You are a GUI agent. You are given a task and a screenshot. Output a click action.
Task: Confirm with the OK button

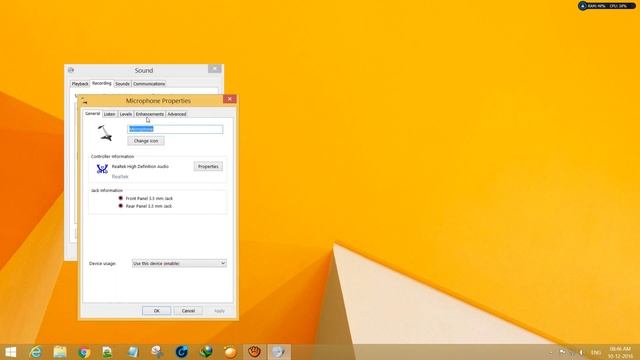pos(156,311)
